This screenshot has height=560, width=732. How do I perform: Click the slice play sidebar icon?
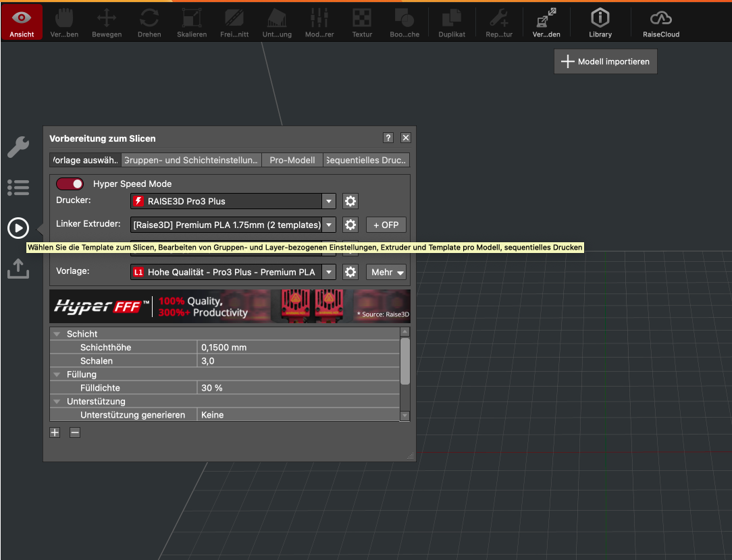point(18,228)
